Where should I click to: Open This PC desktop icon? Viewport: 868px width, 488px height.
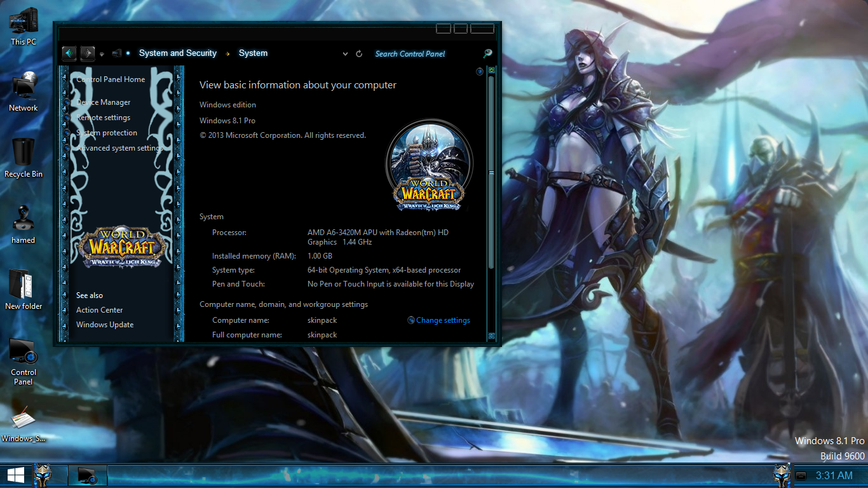tap(24, 26)
